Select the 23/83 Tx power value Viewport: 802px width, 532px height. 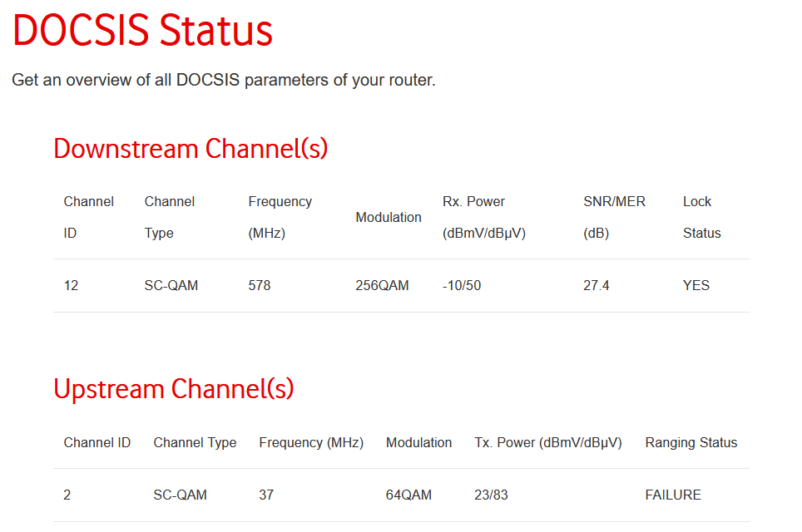click(491, 495)
